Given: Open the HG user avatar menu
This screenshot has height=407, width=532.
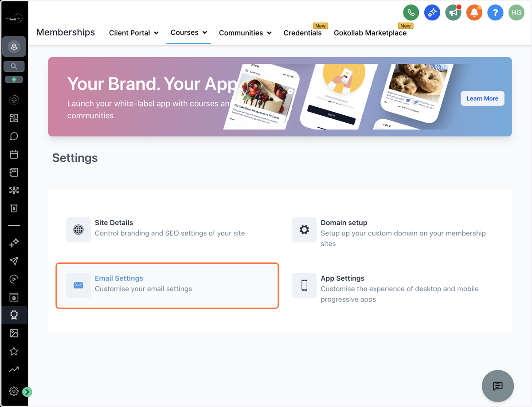Looking at the screenshot, I should [516, 13].
